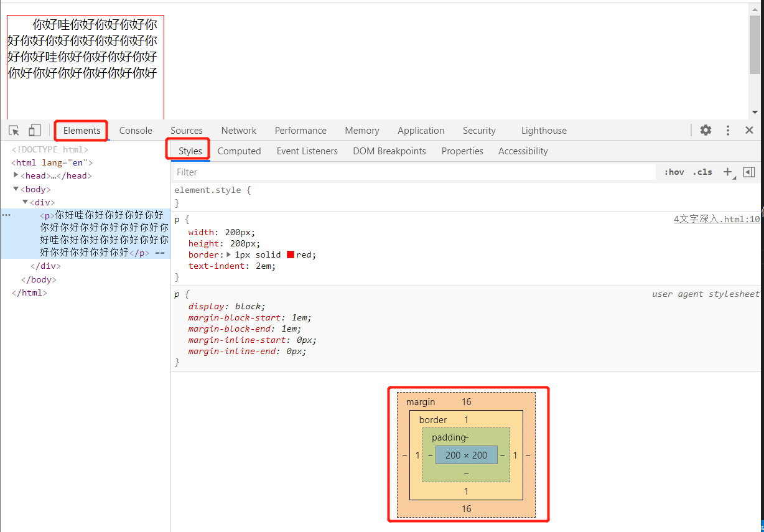Open the DevTools three-dot menu

728,130
